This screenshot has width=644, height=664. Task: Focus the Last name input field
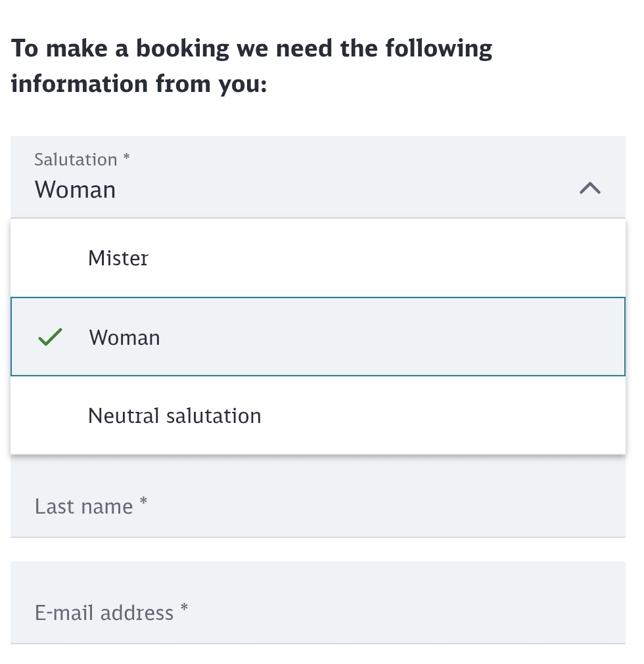tap(317, 506)
